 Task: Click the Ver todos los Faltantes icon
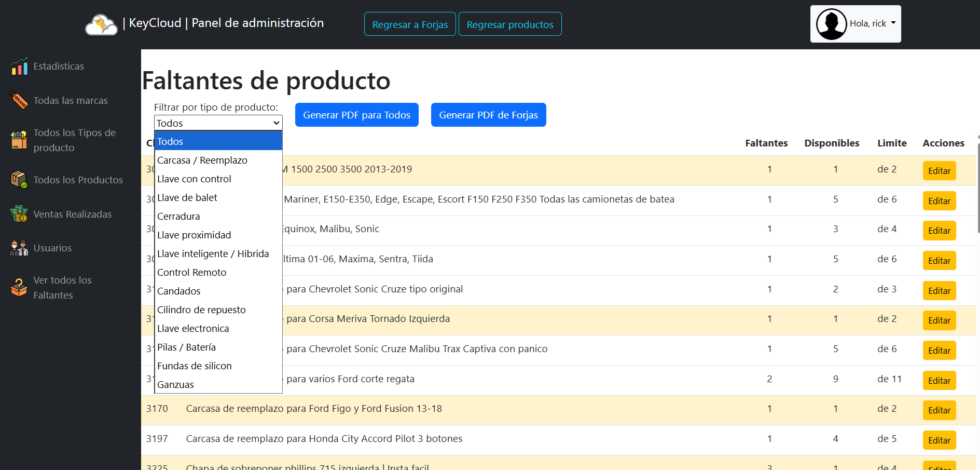[19, 288]
